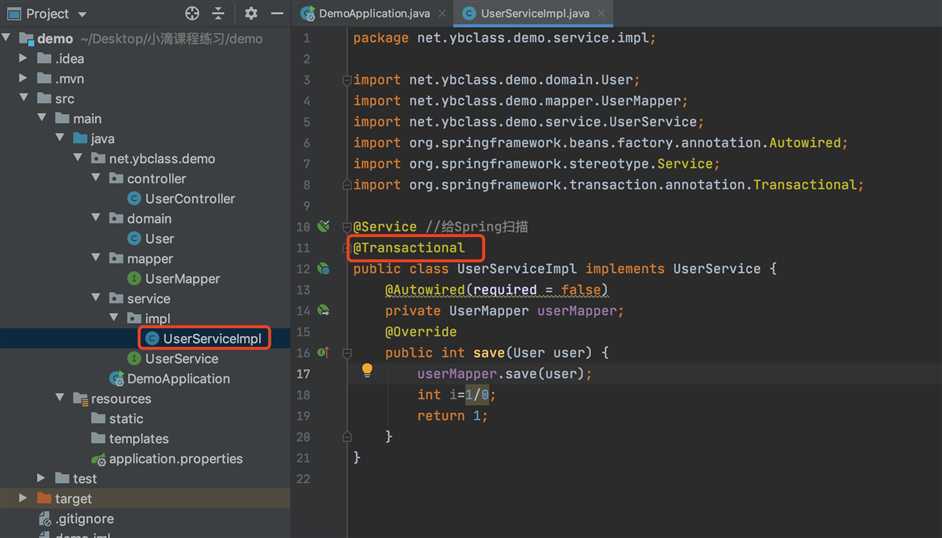Click the Spring bean gutter icon on line 10
The image size is (942, 538).
(323, 226)
